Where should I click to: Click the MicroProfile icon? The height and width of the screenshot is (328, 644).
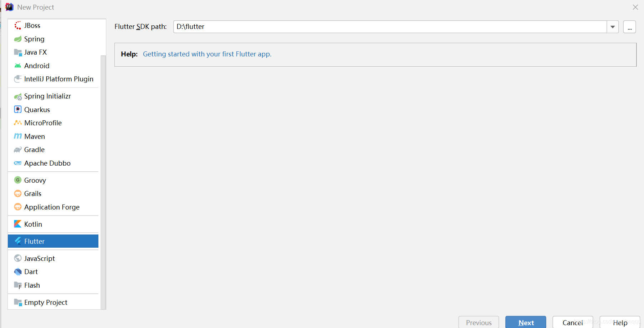[x=18, y=123]
